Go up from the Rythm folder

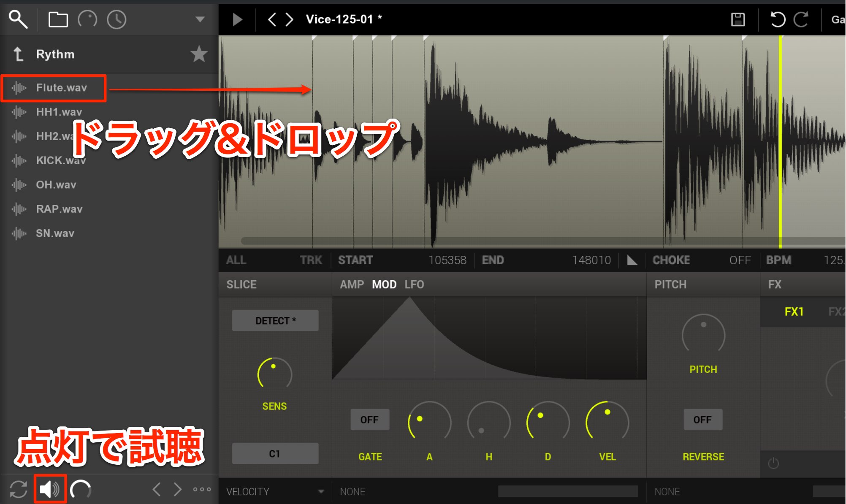tap(18, 54)
